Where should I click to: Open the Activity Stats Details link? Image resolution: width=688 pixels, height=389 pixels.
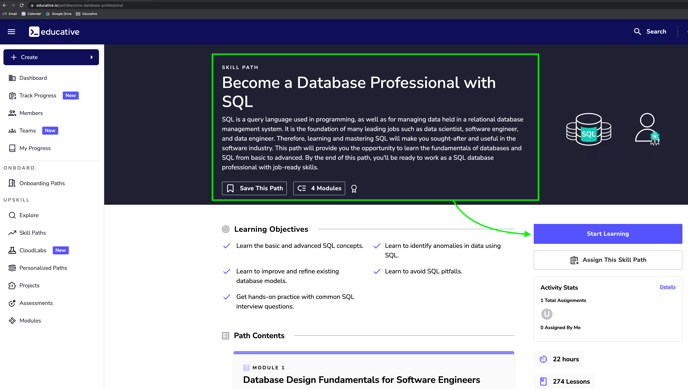pos(667,287)
